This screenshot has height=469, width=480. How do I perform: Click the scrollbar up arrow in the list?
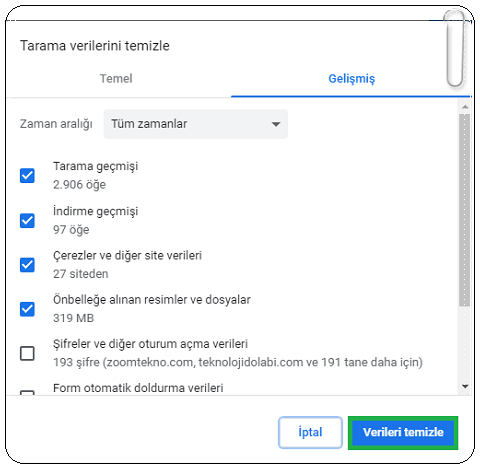pyautogui.click(x=465, y=107)
